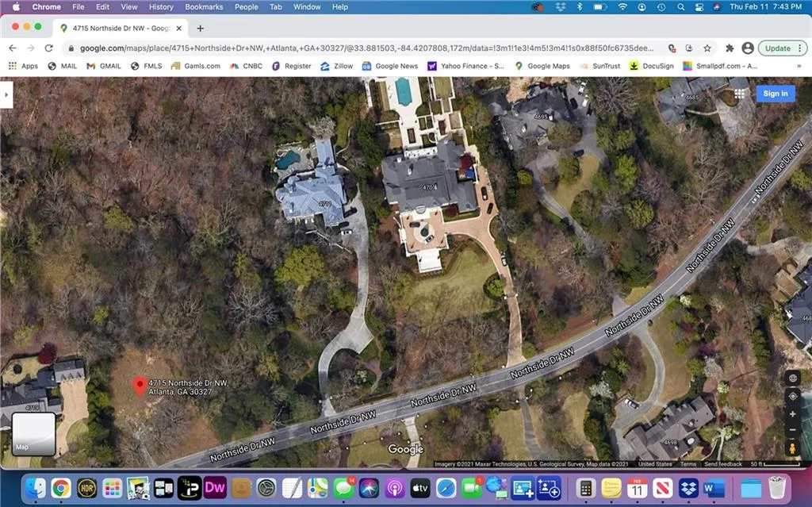Open the CNBC bookmark
This screenshot has height=507, width=812.
pyautogui.click(x=247, y=66)
